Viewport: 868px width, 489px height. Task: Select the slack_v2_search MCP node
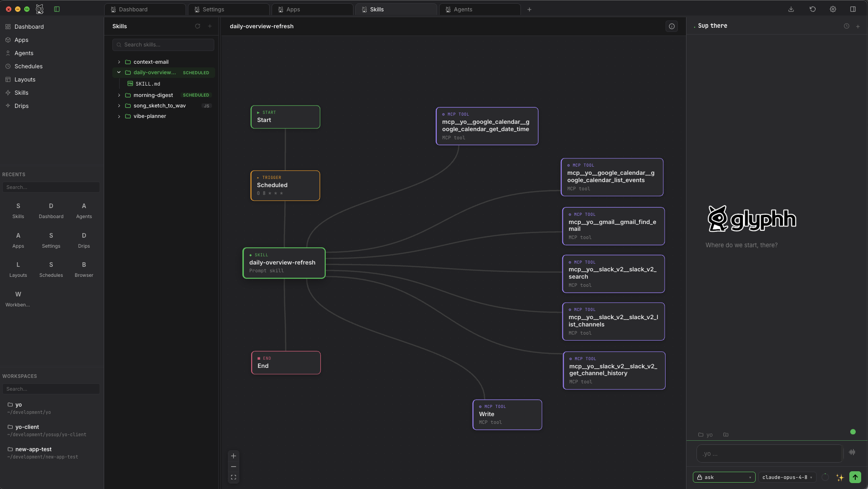pyautogui.click(x=614, y=274)
